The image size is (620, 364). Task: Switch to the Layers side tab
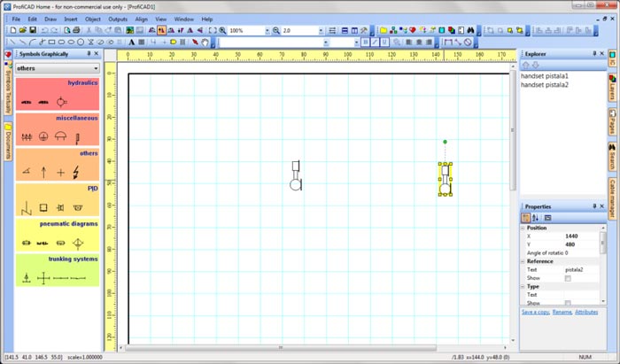click(x=613, y=87)
